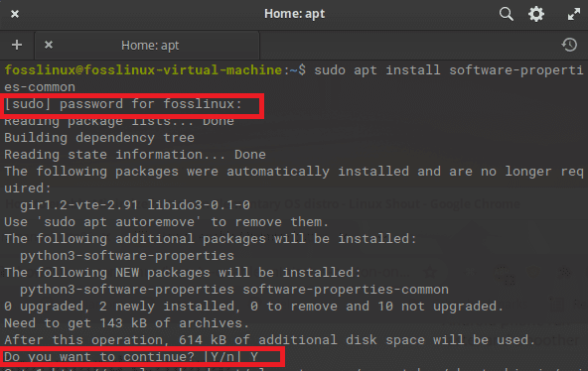
Task: Click the "sudo apt install" command text
Action: click(x=376, y=70)
